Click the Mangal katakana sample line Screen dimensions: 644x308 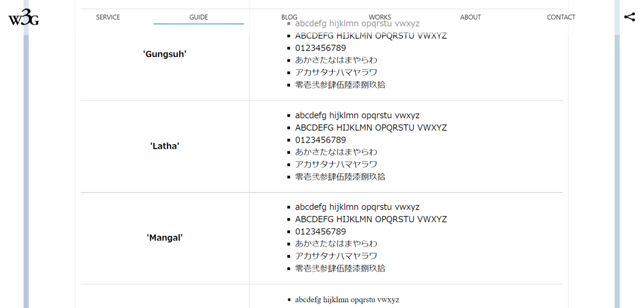click(x=336, y=256)
